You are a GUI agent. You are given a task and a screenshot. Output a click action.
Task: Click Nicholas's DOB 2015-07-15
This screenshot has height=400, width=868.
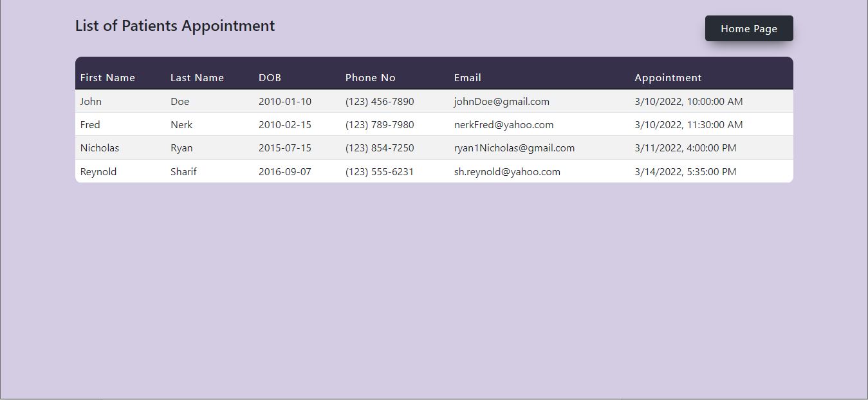coord(284,148)
